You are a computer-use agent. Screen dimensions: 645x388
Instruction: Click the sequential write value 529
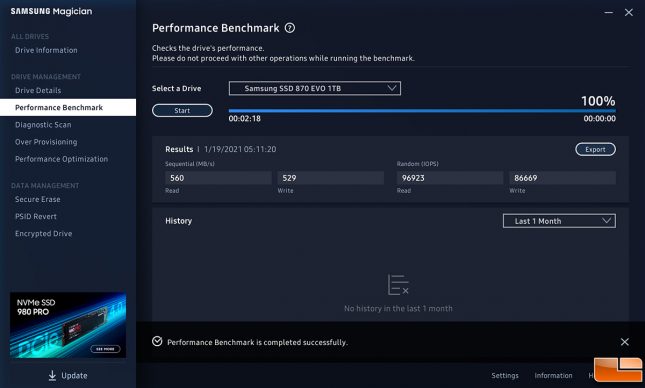tap(330, 178)
